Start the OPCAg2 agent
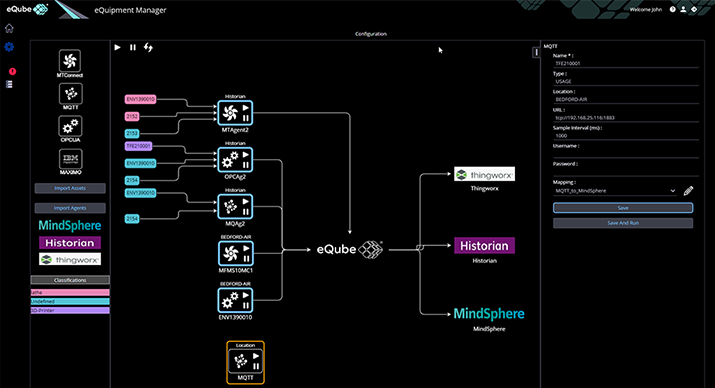Image resolution: width=715 pixels, height=388 pixels. [246, 155]
